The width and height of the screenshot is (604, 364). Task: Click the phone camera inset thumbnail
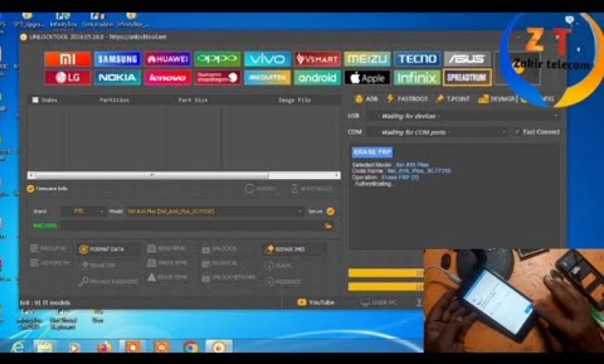[514, 300]
